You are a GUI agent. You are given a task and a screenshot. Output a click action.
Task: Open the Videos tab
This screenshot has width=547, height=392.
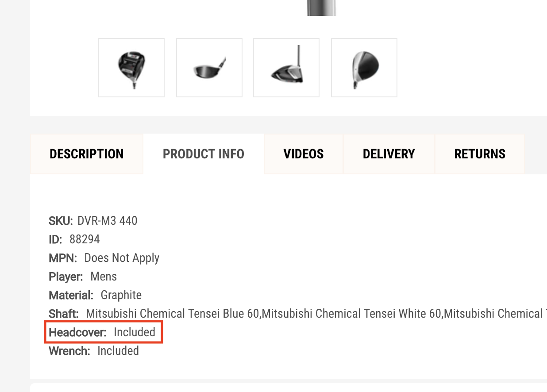[x=304, y=154]
